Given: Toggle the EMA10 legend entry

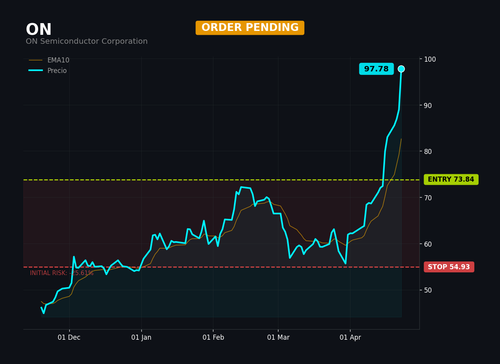Looking at the screenshot, I should pyautogui.click(x=49, y=60).
